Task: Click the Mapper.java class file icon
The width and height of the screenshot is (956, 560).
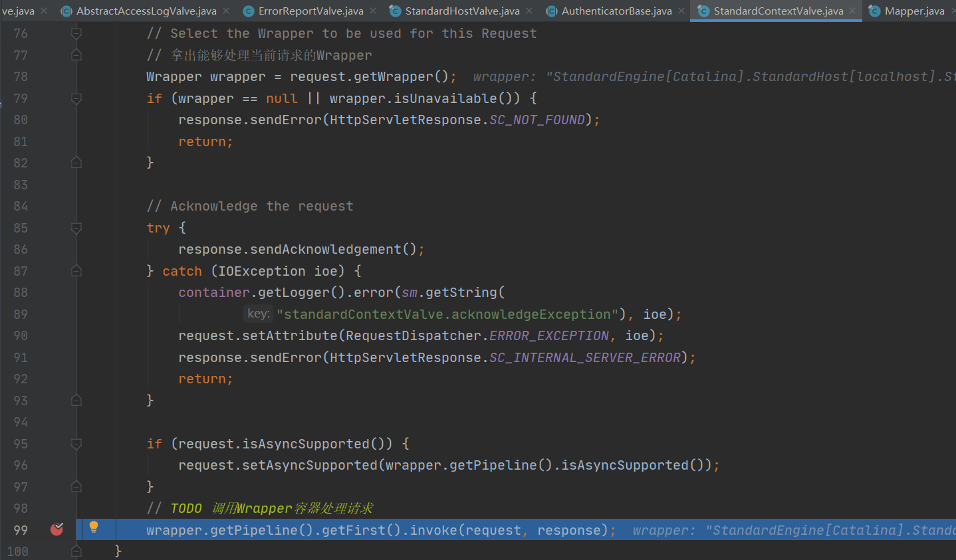Action: tap(875, 11)
